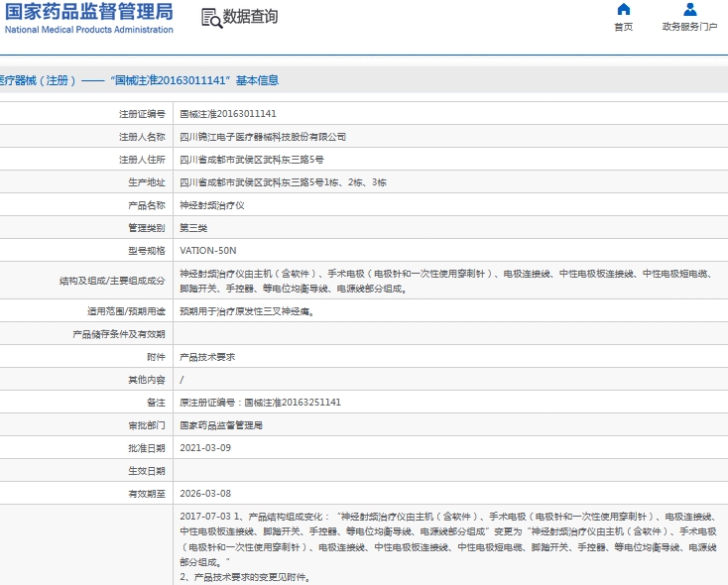Click the 产品储存条件及有效期 label
Screen dimensions: 728x585
pos(119,334)
